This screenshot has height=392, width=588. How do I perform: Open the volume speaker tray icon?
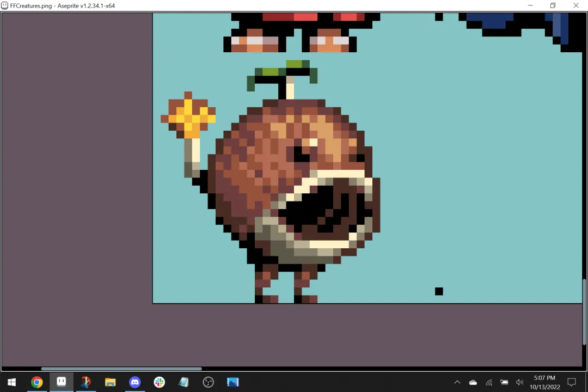(519, 382)
